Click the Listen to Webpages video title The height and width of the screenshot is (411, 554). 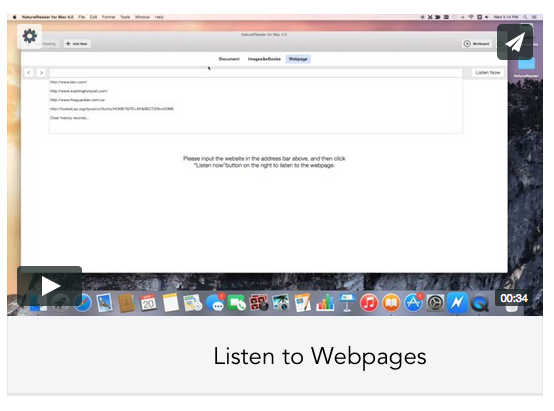tap(320, 356)
